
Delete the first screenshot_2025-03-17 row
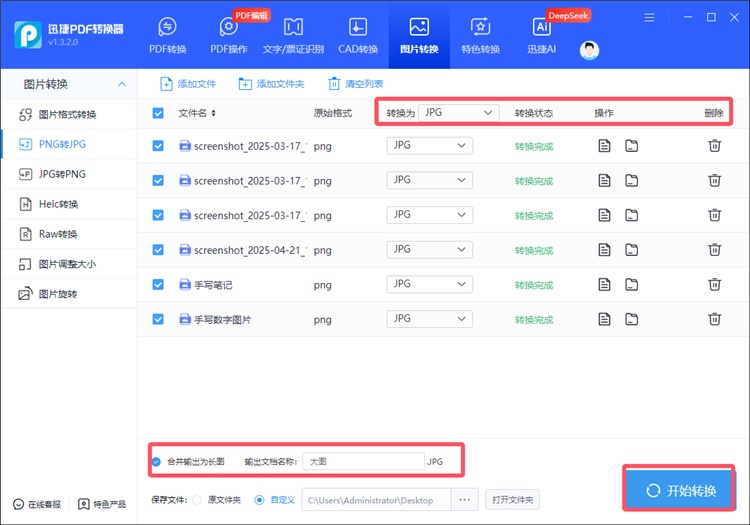(x=715, y=145)
